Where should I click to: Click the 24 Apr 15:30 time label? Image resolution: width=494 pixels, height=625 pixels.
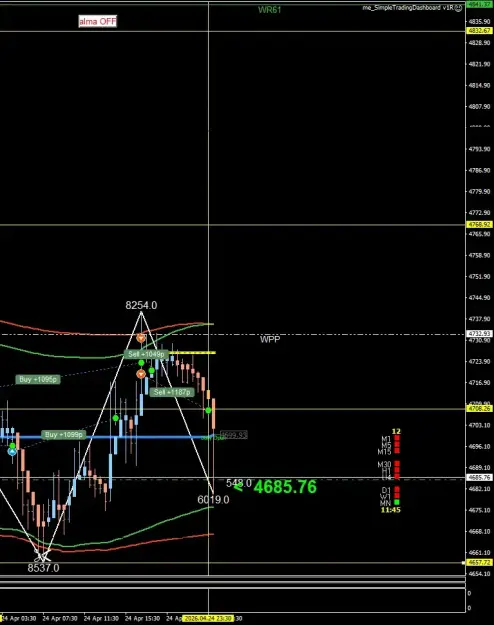point(142,619)
